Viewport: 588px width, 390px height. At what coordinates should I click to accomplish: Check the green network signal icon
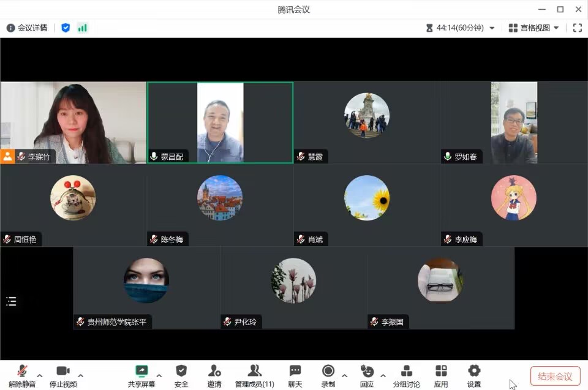[x=83, y=28]
